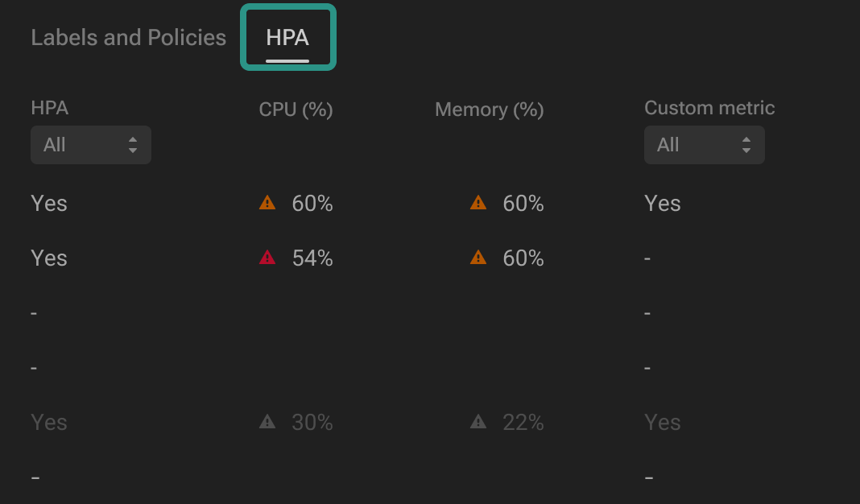Click the first row's HPA Yes value
The image size is (860, 504).
click(49, 204)
